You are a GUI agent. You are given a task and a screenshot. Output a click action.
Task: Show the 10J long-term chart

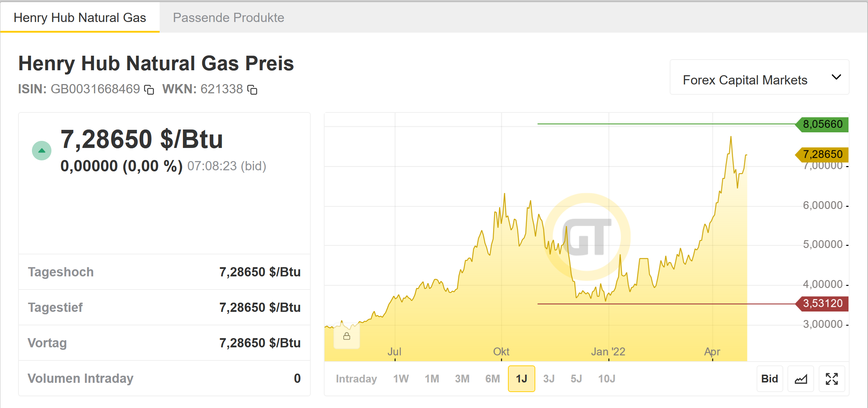coord(607,379)
